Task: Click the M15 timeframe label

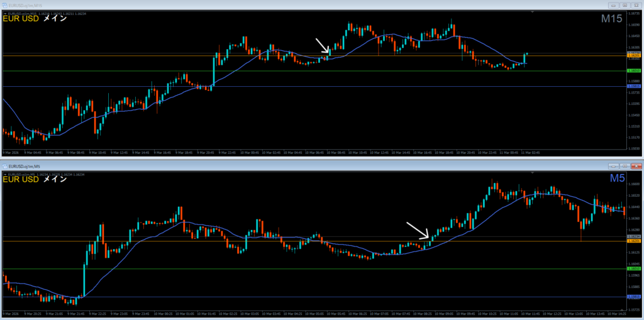Action: (611, 19)
